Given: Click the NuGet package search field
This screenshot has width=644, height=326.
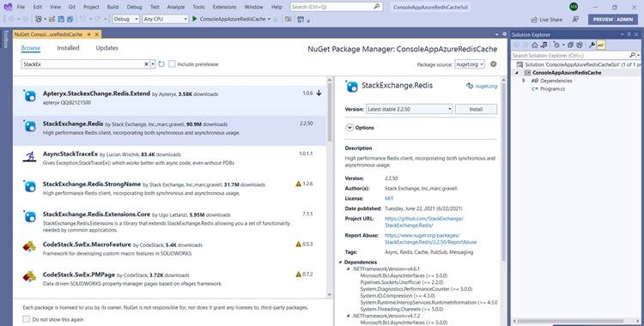Looking at the screenshot, I should [82, 64].
